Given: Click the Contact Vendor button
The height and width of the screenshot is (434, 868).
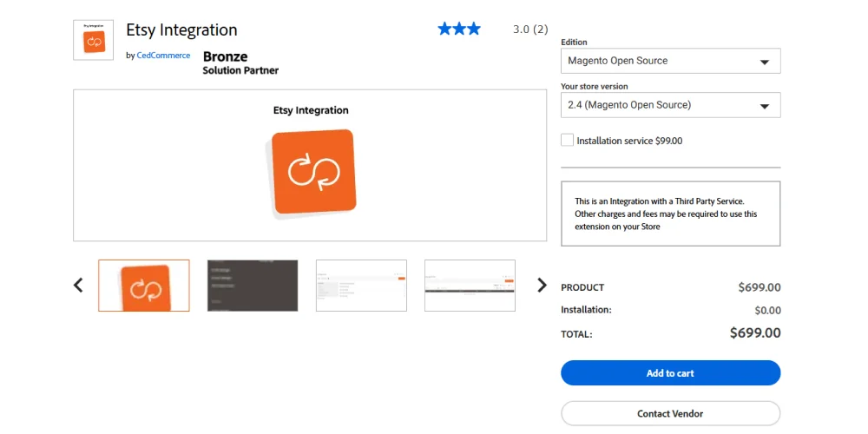Looking at the screenshot, I should pos(670,413).
